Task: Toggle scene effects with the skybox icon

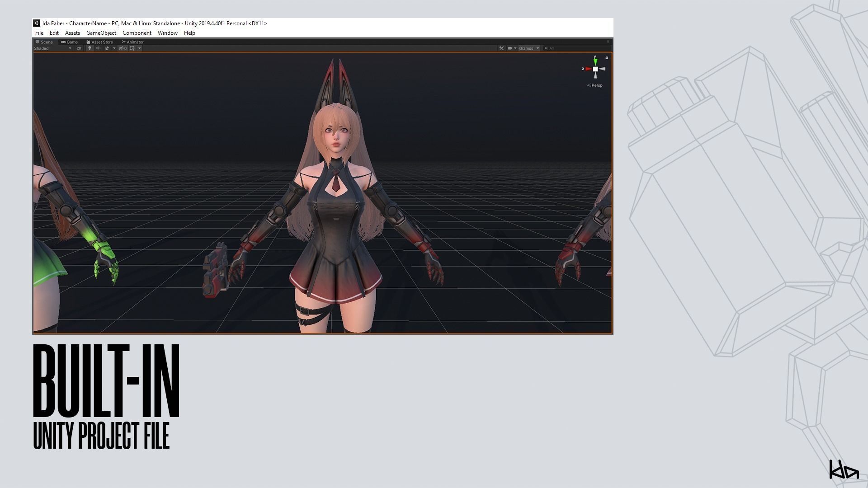Action: click(107, 48)
